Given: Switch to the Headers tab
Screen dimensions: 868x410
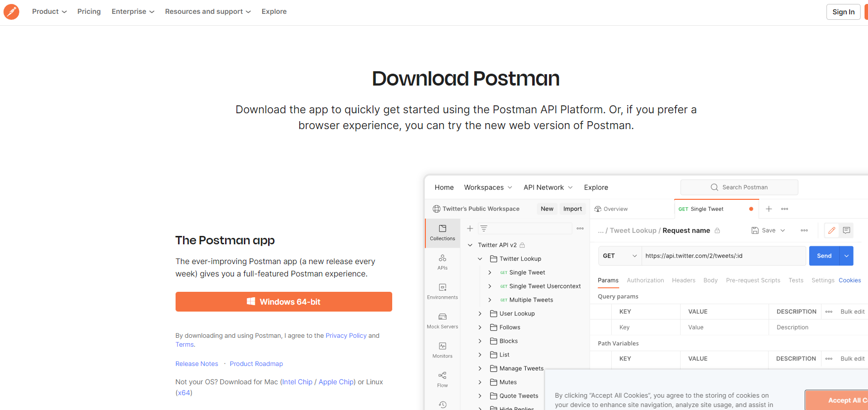Looking at the screenshot, I should tap(684, 280).
